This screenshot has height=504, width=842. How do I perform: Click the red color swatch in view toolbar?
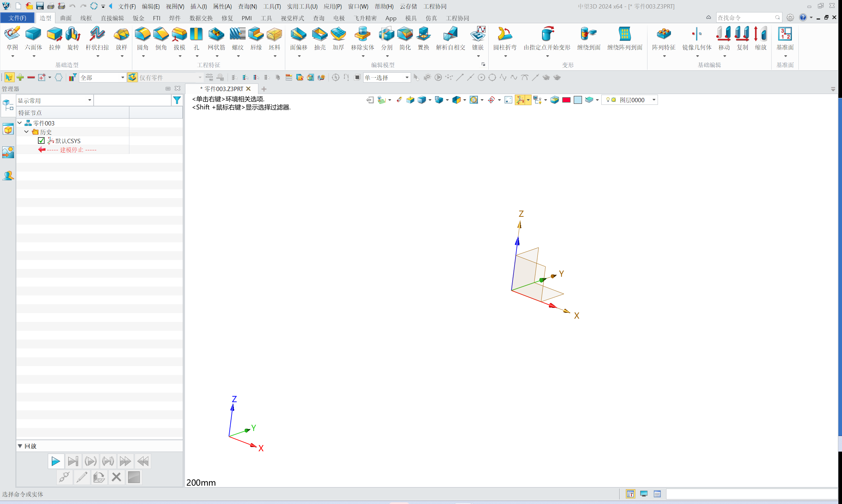[566, 100]
